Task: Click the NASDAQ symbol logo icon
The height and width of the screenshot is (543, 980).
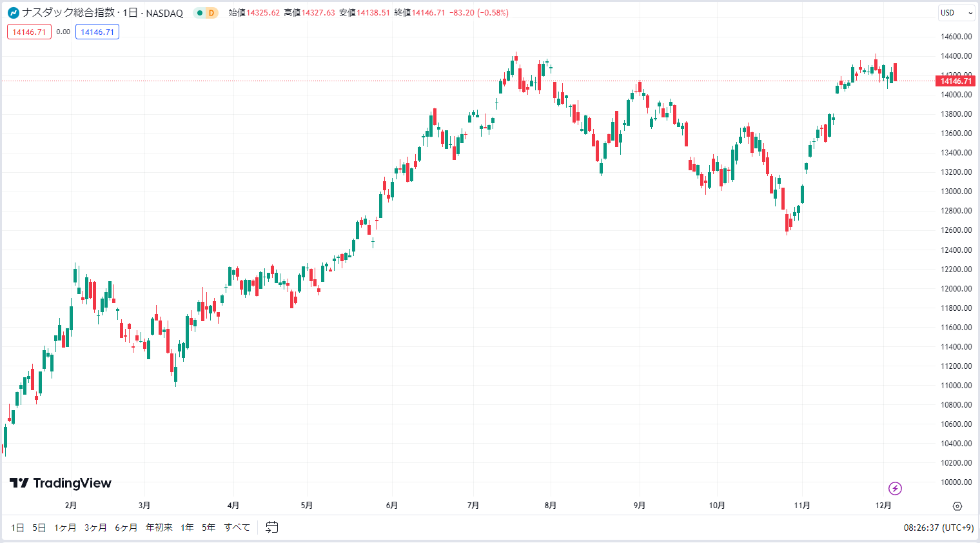Action: coord(14,13)
